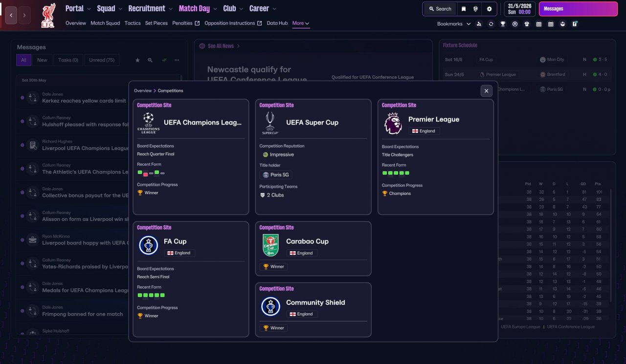Click the magnifier icon in Messages panel

(150, 60)
